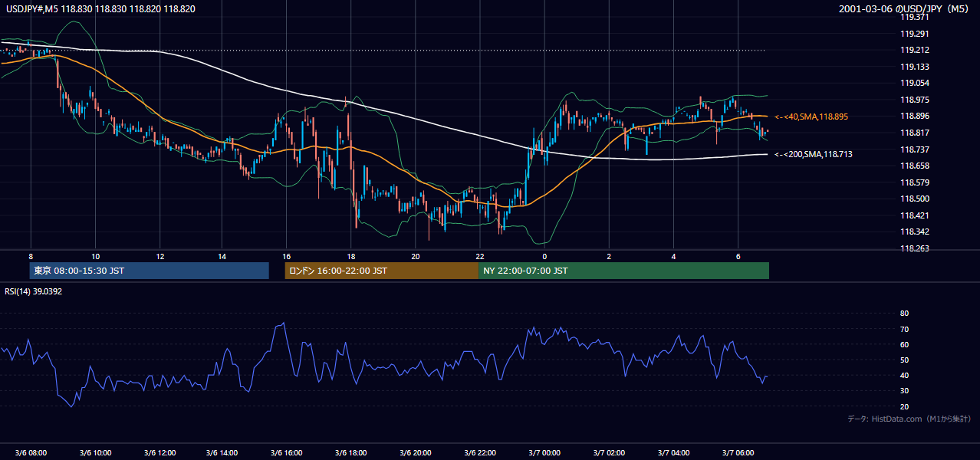Click bottom date label 3/6 10:00

[x=95, y=452]
